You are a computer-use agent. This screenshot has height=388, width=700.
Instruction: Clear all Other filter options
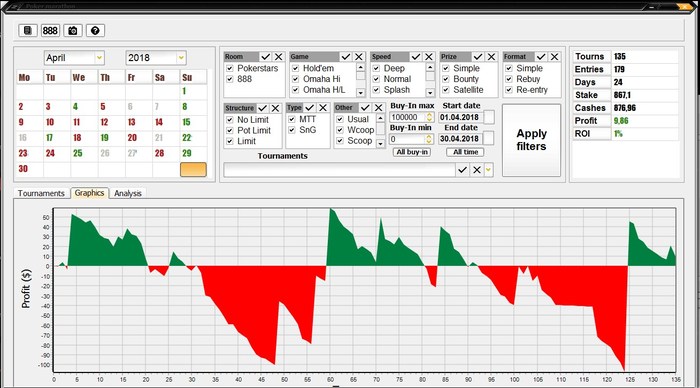coord(379,108)
